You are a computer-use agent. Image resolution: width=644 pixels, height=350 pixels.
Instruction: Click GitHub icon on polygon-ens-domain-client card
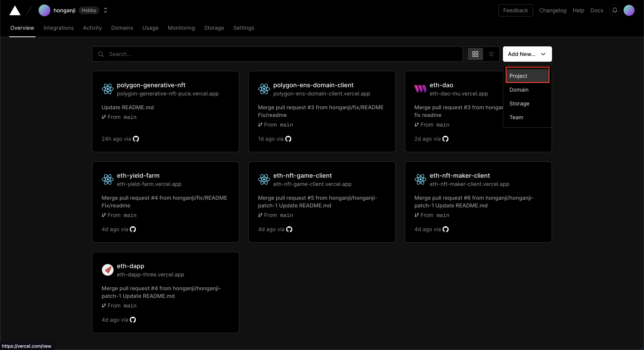pyautogui.click(x=288, y=139)
